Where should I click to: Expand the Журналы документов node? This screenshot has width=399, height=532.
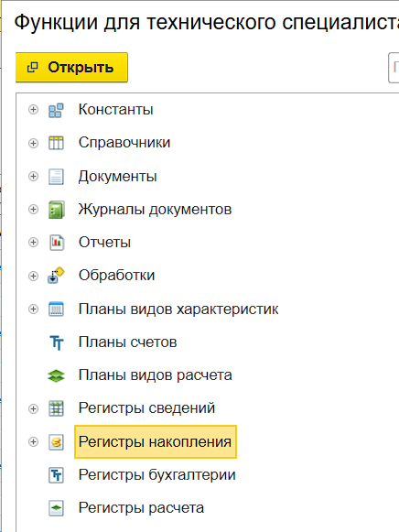33,210
